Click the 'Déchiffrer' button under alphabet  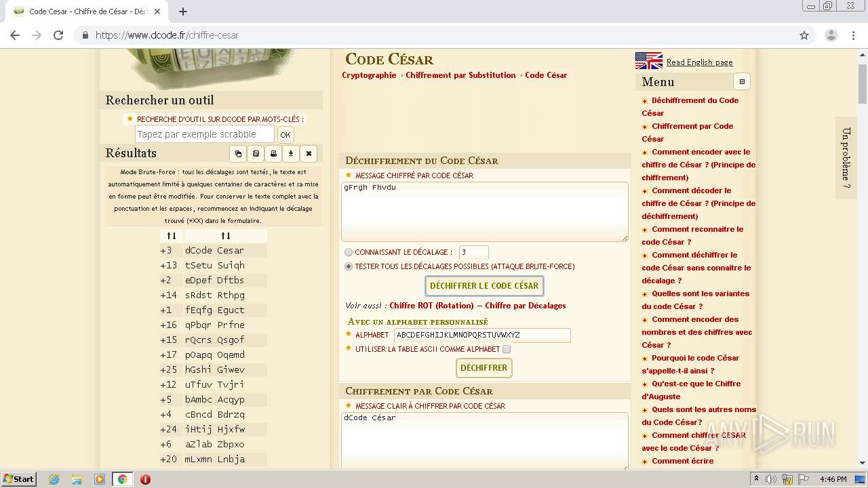[x=484, y=368]
